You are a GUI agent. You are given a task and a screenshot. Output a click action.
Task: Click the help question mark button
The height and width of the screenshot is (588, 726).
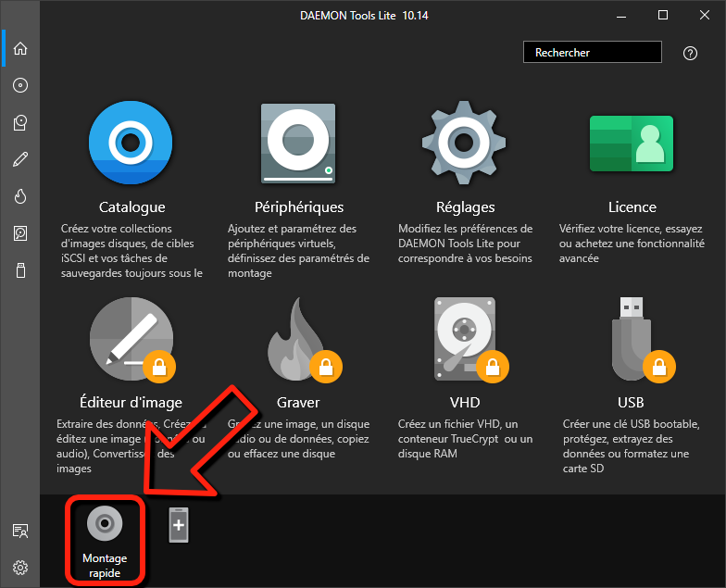coord(690,53)
